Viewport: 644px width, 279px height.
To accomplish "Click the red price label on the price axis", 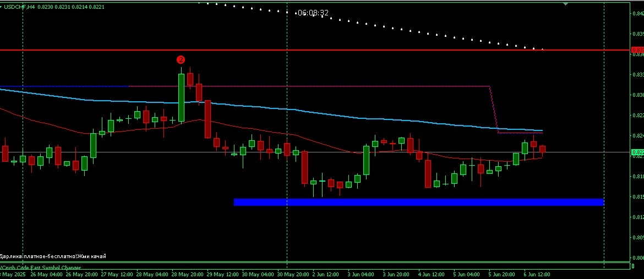I will 637,50.
